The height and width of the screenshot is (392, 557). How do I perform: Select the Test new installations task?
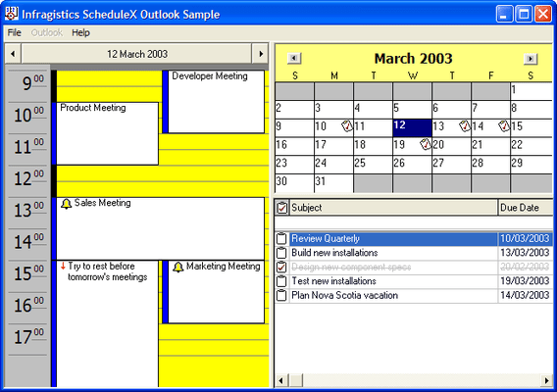coord(393,281)
